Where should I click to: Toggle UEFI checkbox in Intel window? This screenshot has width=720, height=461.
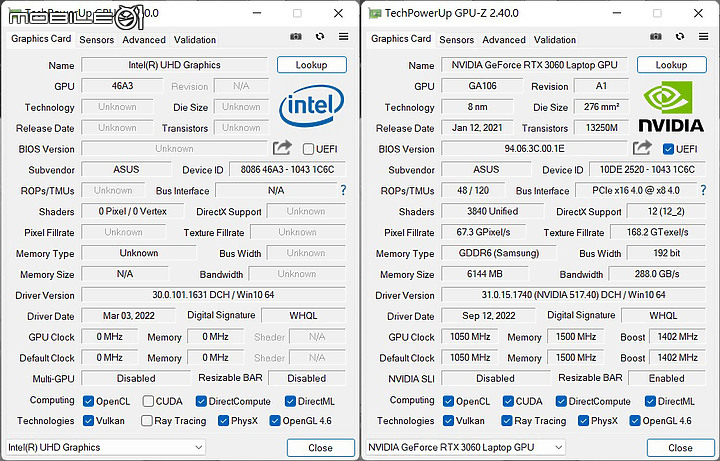309,149
